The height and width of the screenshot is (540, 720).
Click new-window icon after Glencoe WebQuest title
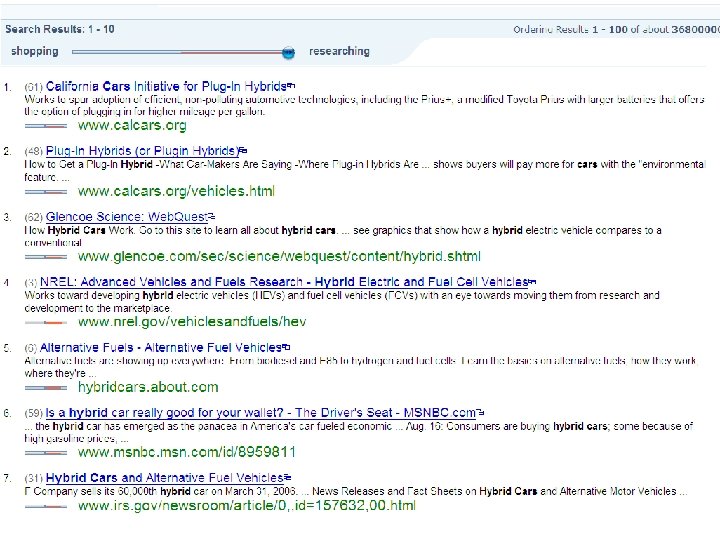pos(211,216)
